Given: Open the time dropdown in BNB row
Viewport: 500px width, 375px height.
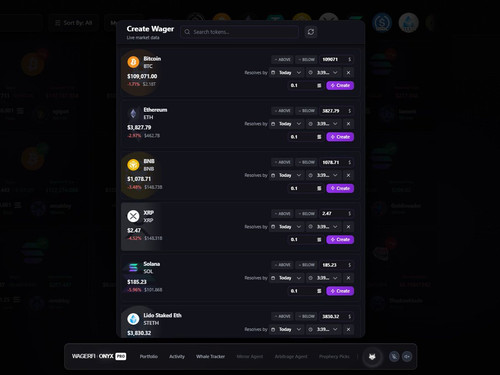Looking at the screenshot, I should [x=323, y=175].
